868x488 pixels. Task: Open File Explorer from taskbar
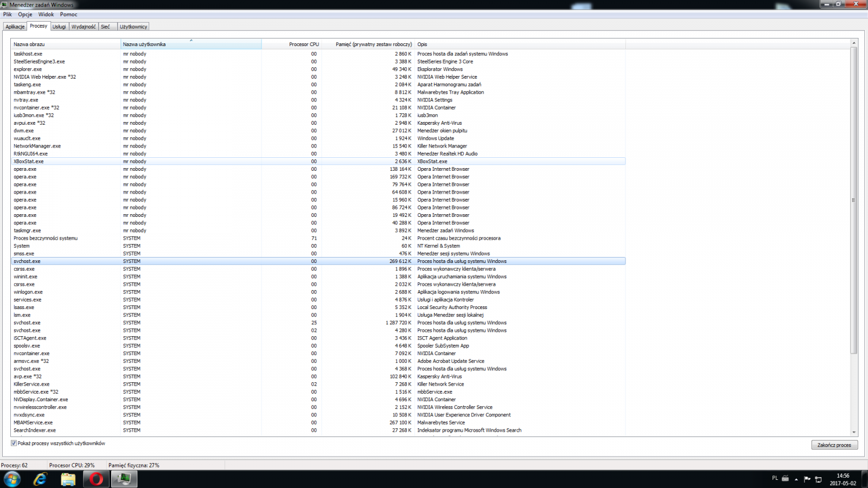coord(68,479)
